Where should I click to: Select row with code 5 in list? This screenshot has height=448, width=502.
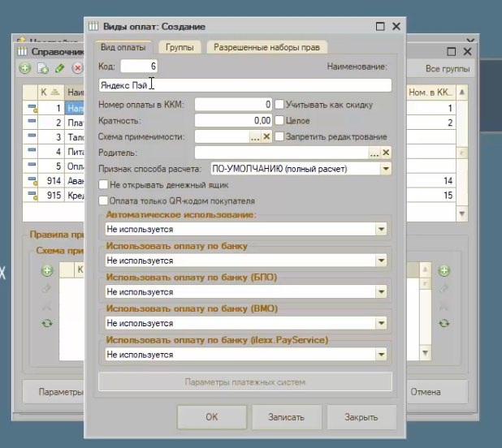(x=54, y=166)
